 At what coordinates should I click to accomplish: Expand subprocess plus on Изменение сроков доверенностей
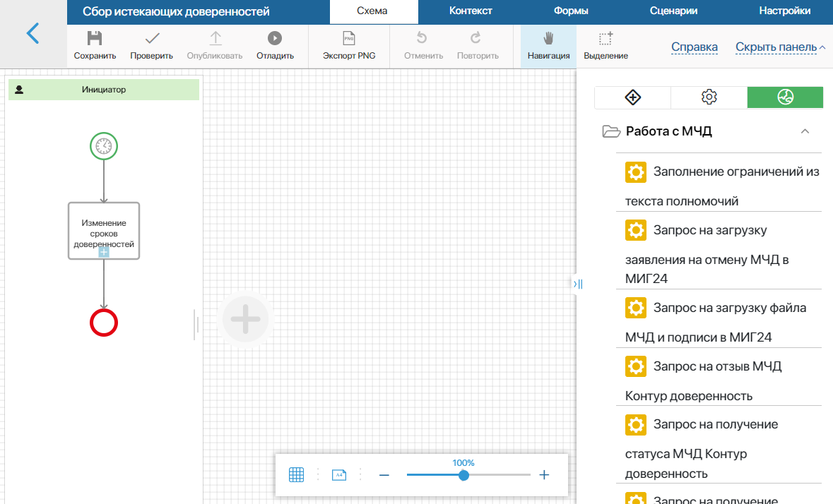(104, 252)
